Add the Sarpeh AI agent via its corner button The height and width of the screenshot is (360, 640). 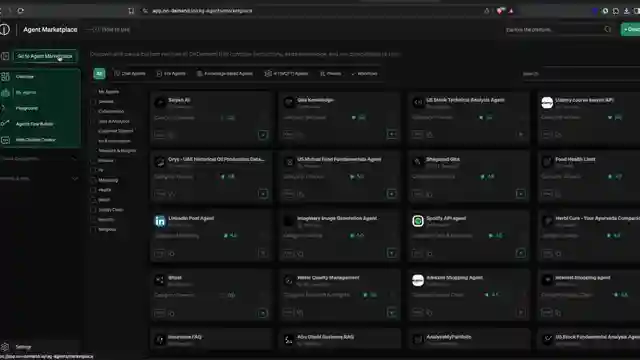coord(263,134)
